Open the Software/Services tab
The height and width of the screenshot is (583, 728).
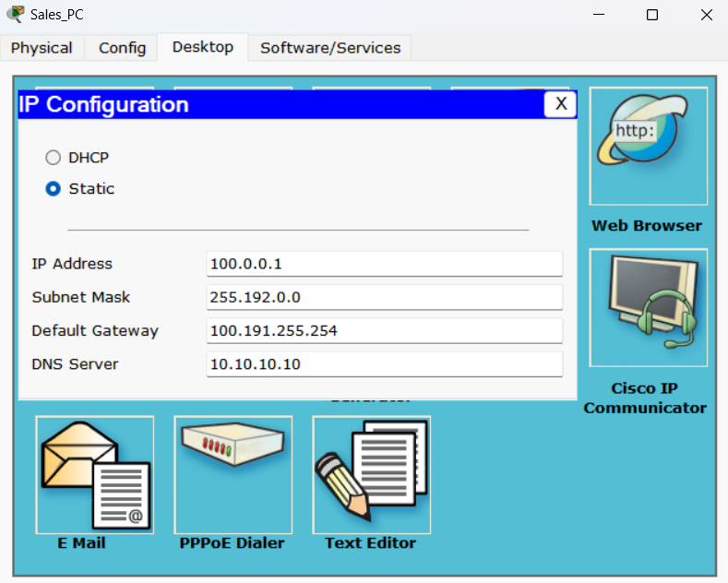pos(330,48)
